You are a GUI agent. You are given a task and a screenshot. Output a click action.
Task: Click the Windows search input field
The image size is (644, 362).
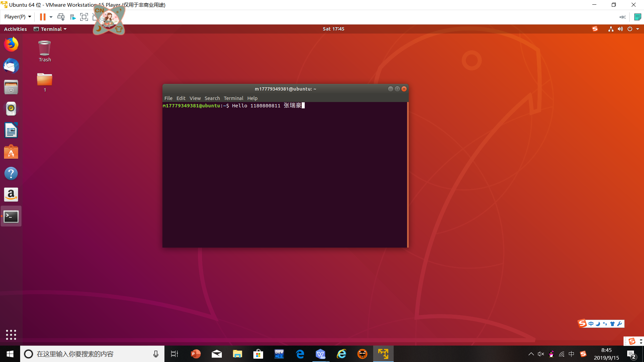(x=92, y=354)
